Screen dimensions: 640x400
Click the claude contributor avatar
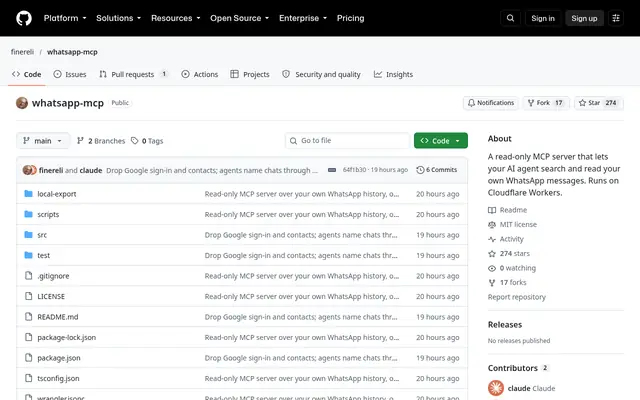(x=496, y=388)
